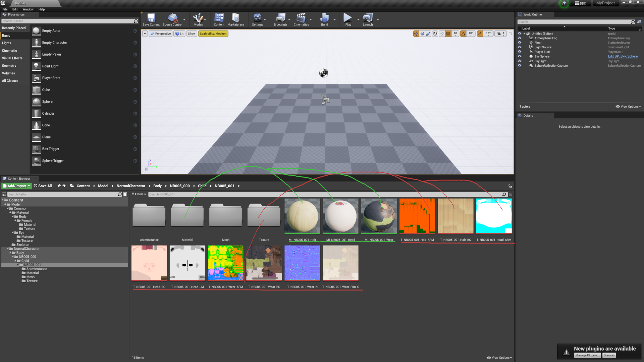Viewport: 644px width, 362px height.
Task: Select Sphere Trigger actor icon
Action: pos(36,161)
